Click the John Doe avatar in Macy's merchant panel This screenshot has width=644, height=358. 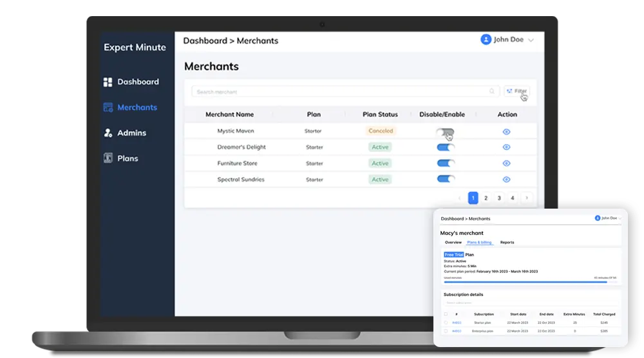tap(598, 218)
